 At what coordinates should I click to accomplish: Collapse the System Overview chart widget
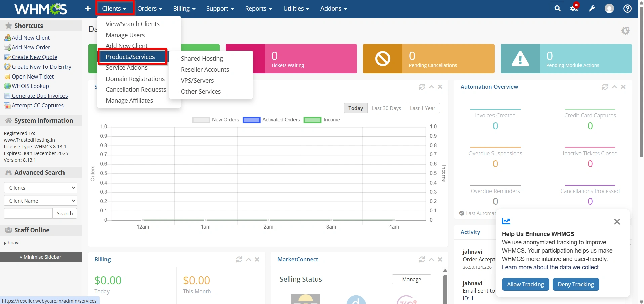coord(431,87)
